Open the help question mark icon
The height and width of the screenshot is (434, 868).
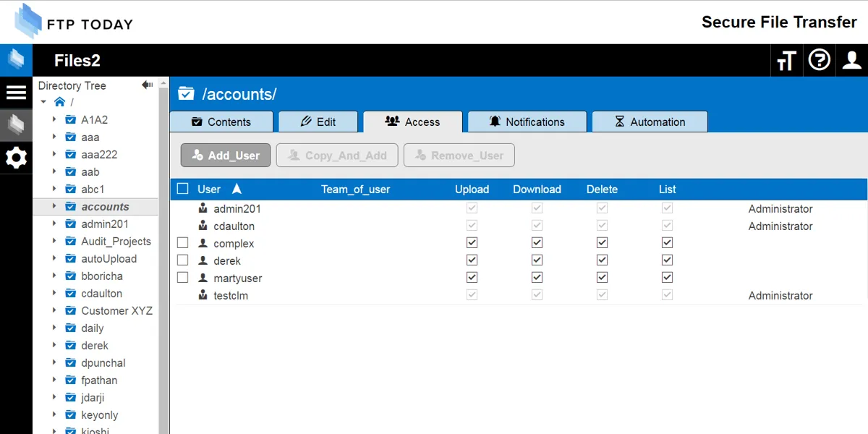tap(819, 60)
